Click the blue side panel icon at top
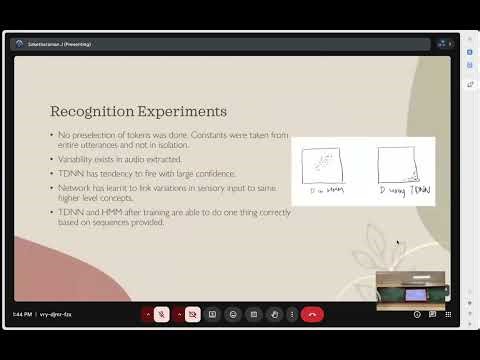Viewport: 480px width, 360px height. (470, 52)
